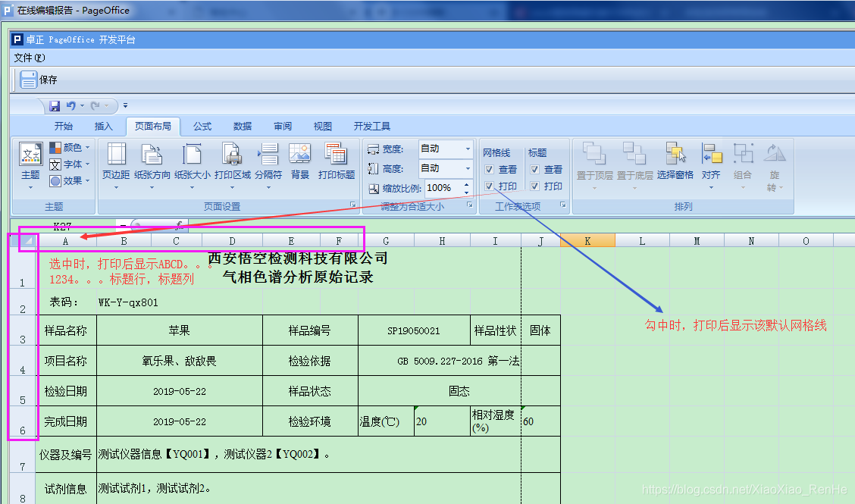855x504 pixels.
Task: Launch the 工作表选项 dialog expander
Action: 562,205
